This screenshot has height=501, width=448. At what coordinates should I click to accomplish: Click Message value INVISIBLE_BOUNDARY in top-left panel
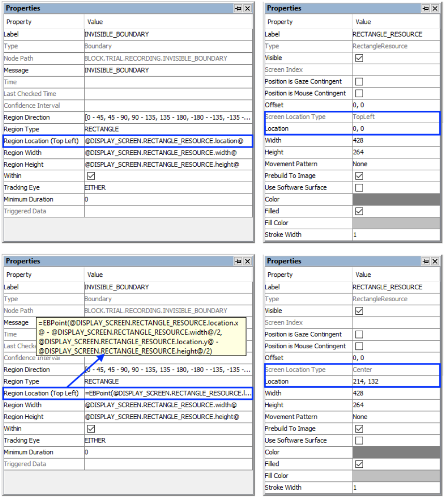pos(168,70)
